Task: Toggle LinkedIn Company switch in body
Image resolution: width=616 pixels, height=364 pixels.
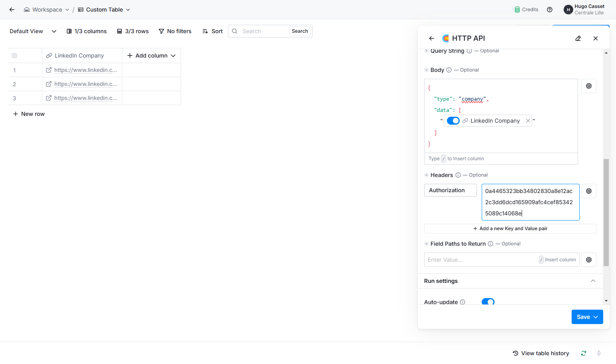Action: 453,121
